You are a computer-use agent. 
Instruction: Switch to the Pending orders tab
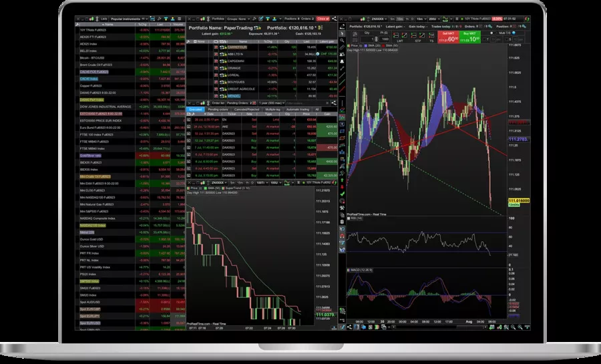(x=218, y=110)
